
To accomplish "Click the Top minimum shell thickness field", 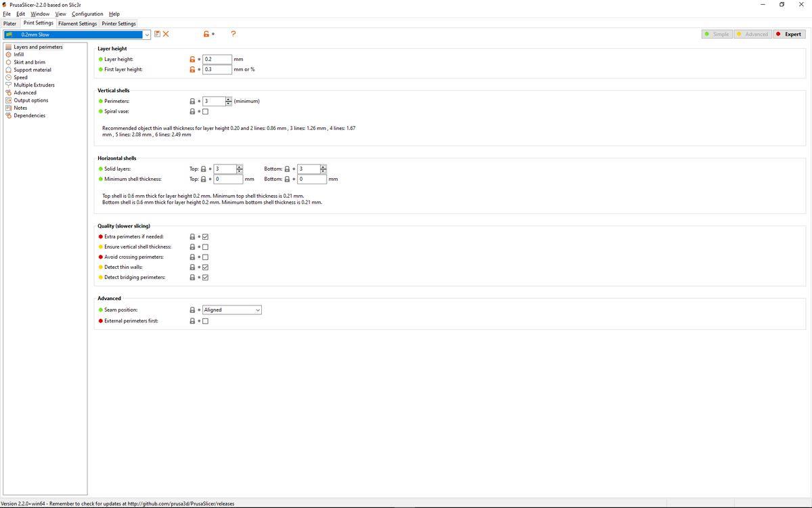I will (x=228, y=179).
